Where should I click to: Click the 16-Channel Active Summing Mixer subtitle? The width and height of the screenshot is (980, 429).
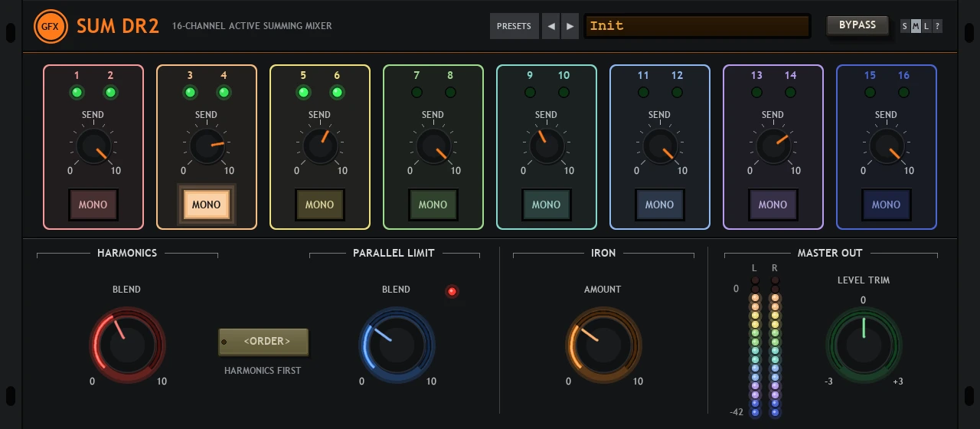pyautogui.click(x=252, y=26)
